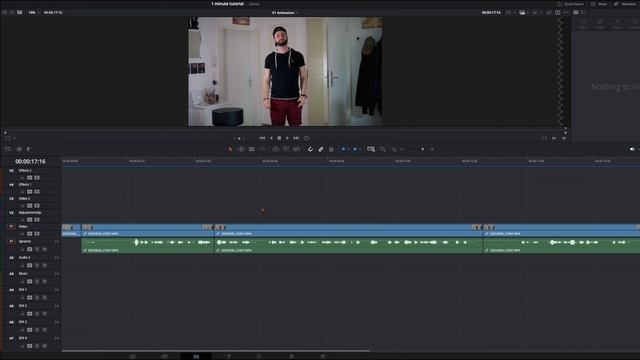
Task: Switch to the Fairlight page tab
Action: (x=291, y=356)
